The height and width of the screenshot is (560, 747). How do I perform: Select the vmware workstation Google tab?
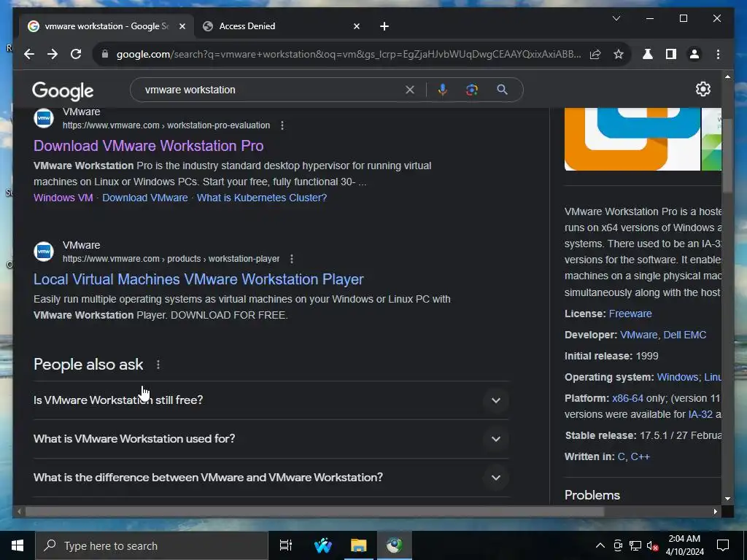coord(107,26)
